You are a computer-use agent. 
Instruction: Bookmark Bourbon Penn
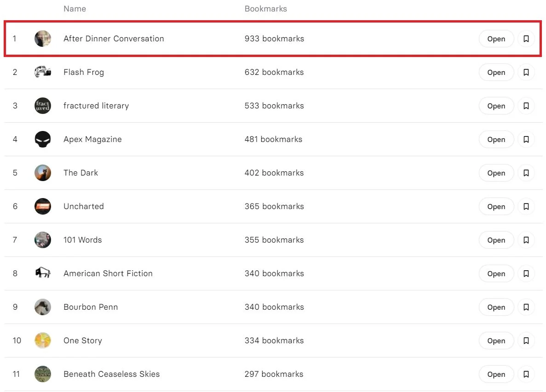[x=526, y=307]
